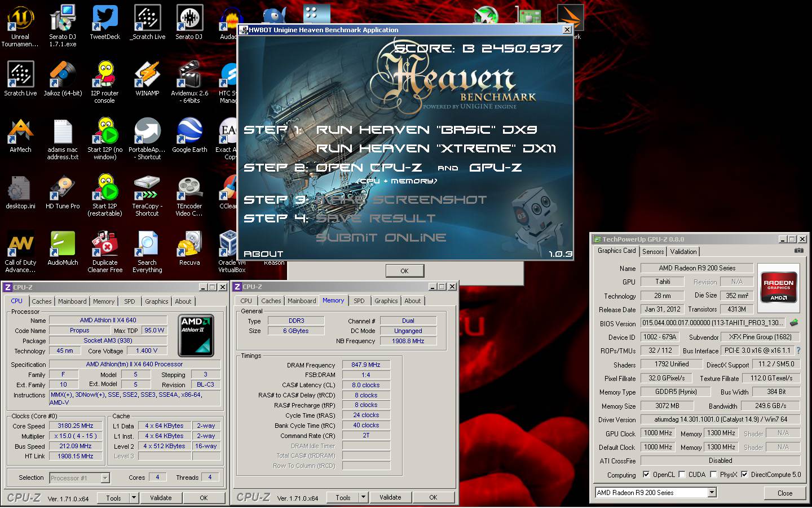Click ABOUT in Heaven Benchmark window
This screenshot has width=812, height=508.
coord(263,254)
